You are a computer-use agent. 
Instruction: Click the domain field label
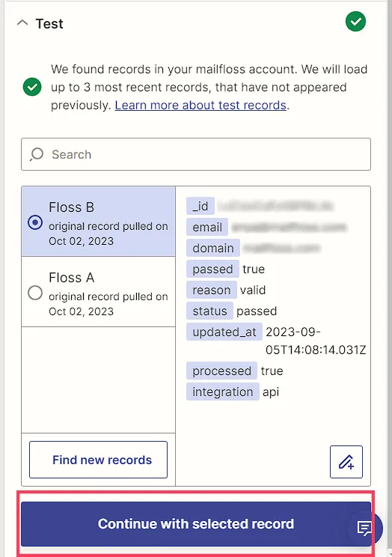pyautogui.click(x=213, y=248)
